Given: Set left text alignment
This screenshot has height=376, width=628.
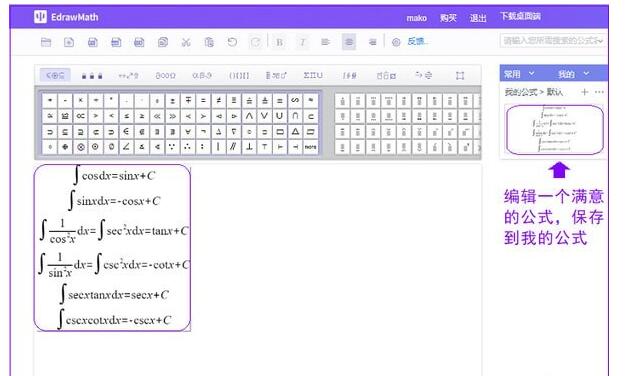Looking at the screenshot, I should click(326, 42).
